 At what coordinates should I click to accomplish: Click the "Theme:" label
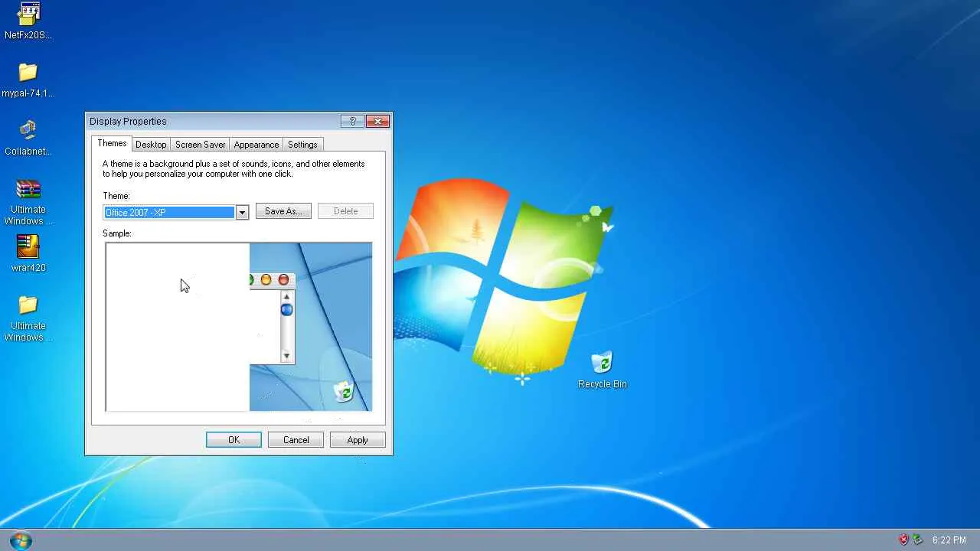coord(116,196)
